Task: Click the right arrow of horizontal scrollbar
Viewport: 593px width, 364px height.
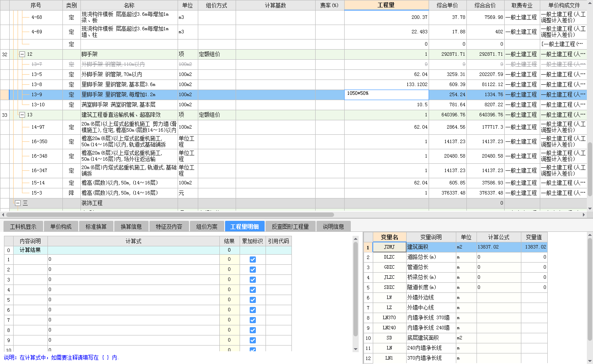Action: tap(584, 215)
